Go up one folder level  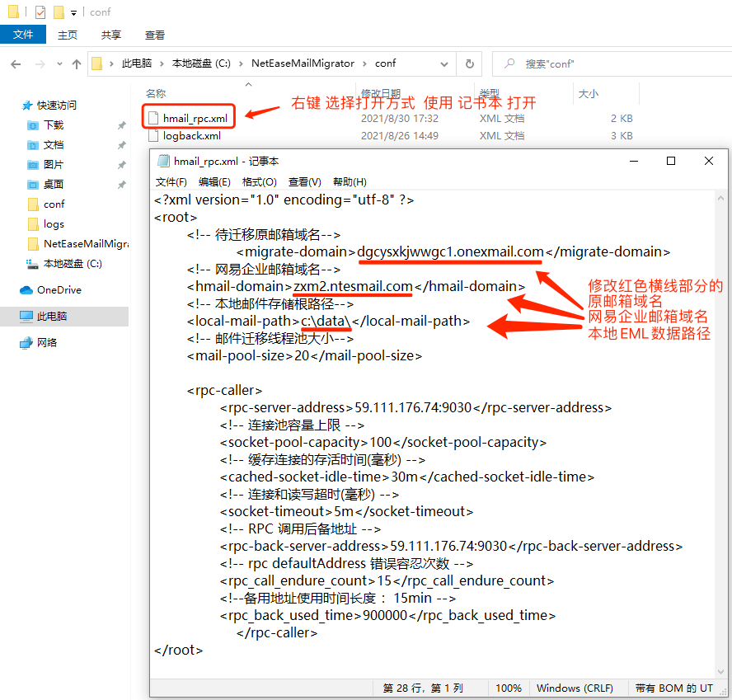coord(77,63)
